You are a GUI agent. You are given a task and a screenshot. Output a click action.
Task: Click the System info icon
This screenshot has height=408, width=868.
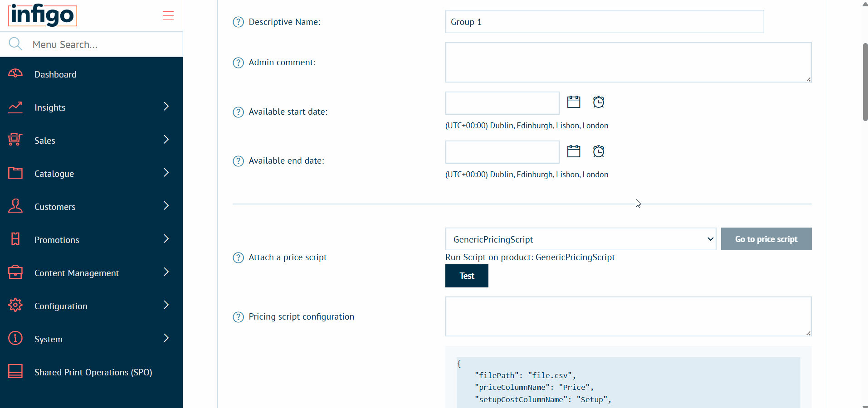[x=15, y=338]
